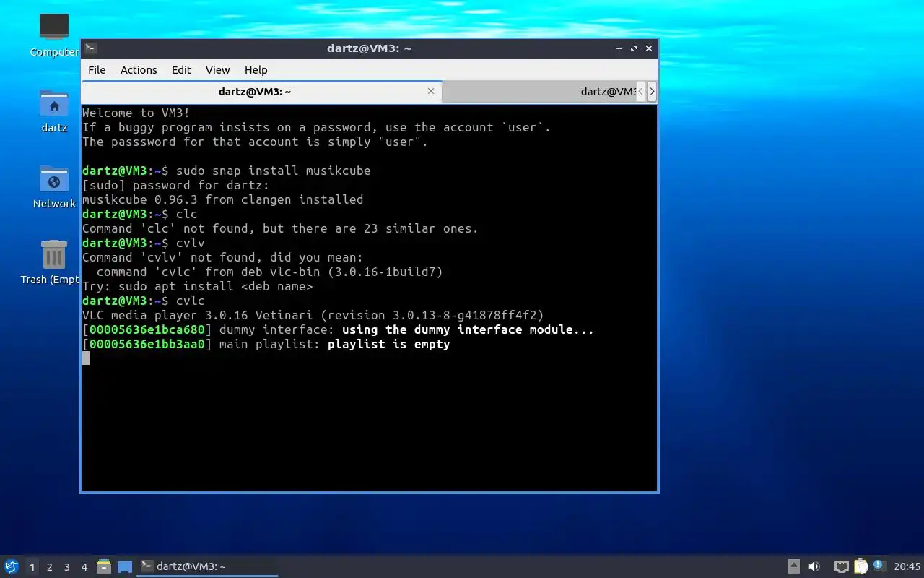924x578 pixels.
Task: Open the Help menu
Action: (256, 70)
